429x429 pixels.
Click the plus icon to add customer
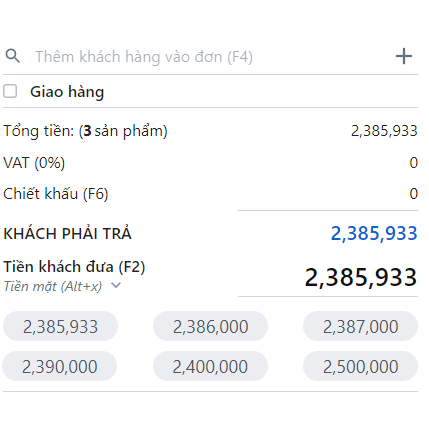pos(404,56)
